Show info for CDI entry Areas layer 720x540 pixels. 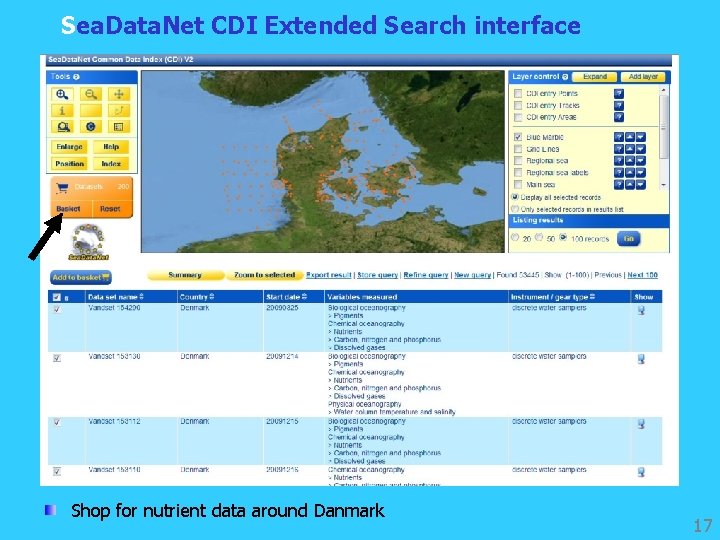point(619,117)
